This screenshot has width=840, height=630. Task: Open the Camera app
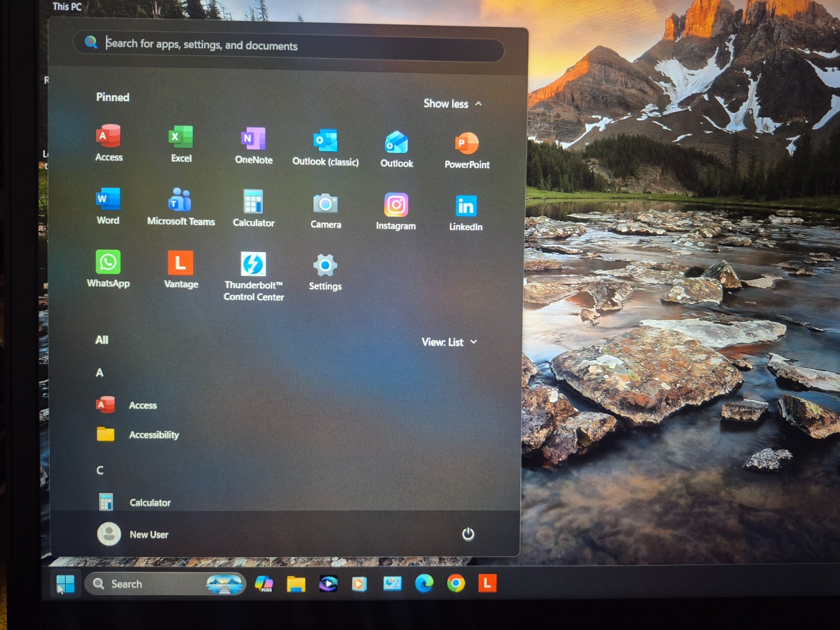coord(325,210)
